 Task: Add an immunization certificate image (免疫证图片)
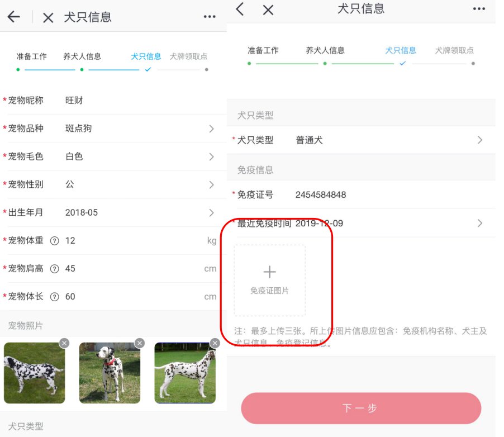270,280
